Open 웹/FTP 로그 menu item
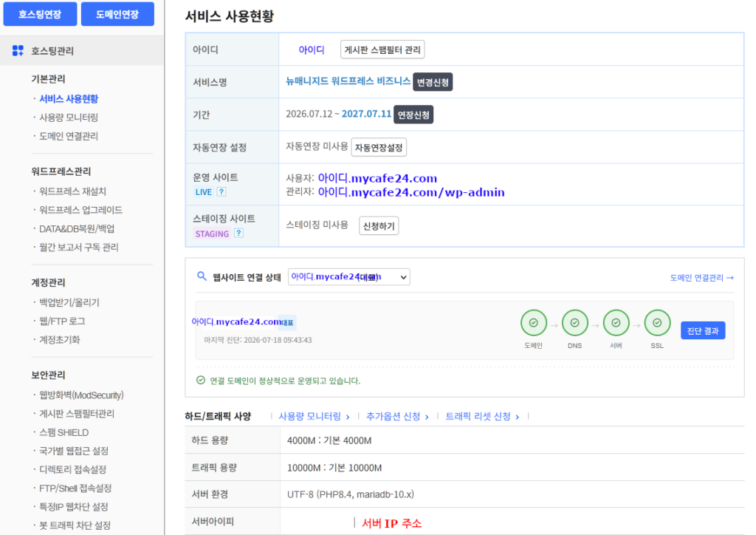The image size is (756, 535). [62, 321]
